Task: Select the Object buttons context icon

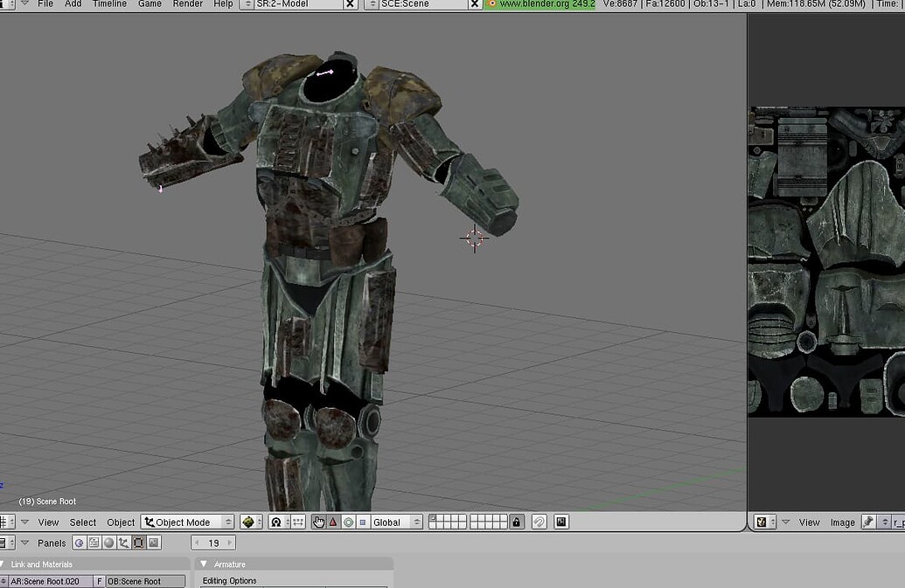Action: (x=124, y=542)
